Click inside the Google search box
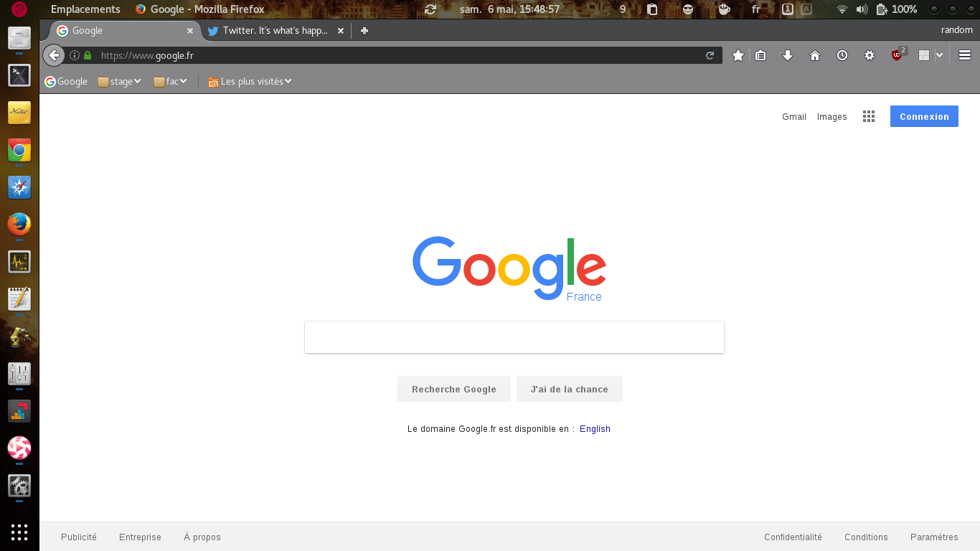The width and height of the screenshot is (980, 551). click(514, 337)
